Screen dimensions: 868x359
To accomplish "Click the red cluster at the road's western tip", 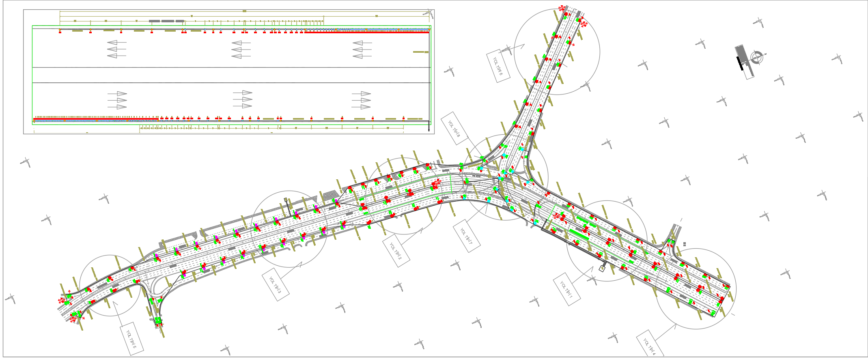I will pyautogui.click(x=63, y=301).
